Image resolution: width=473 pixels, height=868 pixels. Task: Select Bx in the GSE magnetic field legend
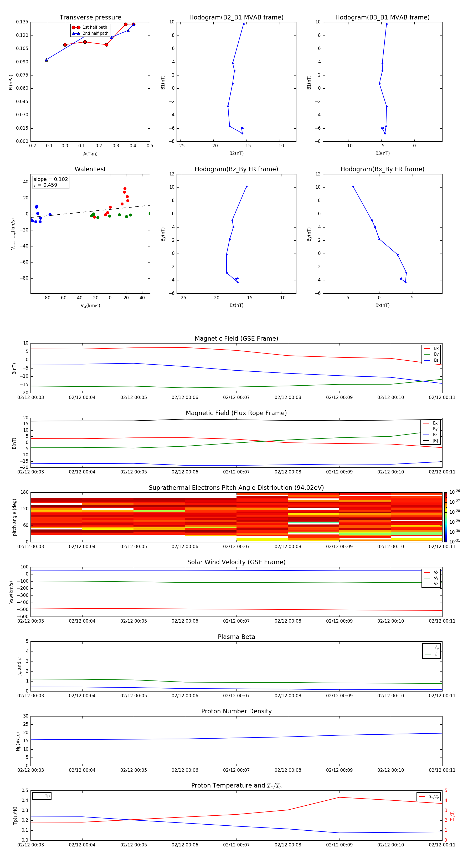click(x=431, y=349)
